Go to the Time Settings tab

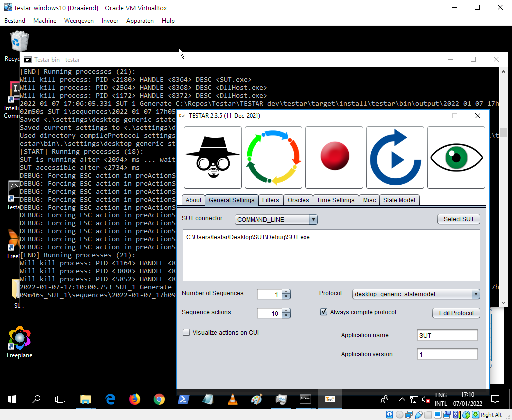coord(336,200)
